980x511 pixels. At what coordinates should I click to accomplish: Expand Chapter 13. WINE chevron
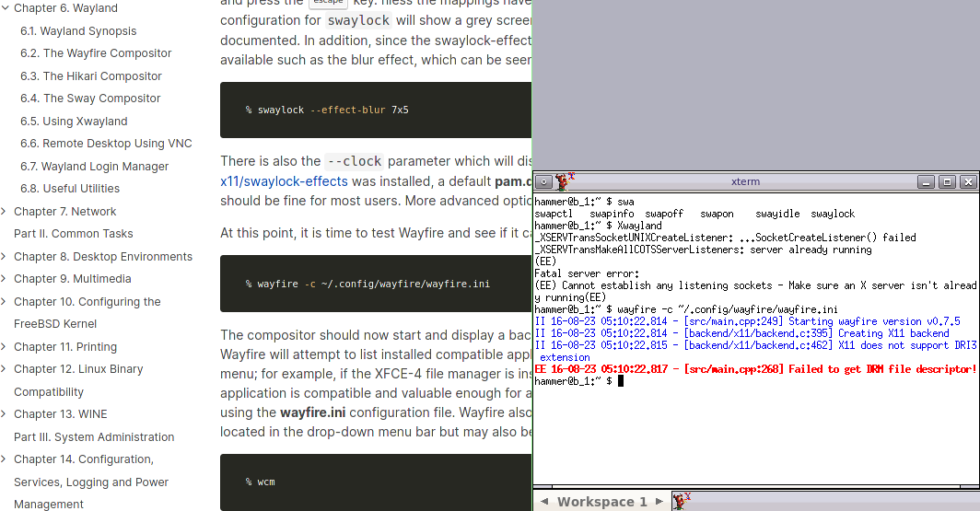pos(4,414)
